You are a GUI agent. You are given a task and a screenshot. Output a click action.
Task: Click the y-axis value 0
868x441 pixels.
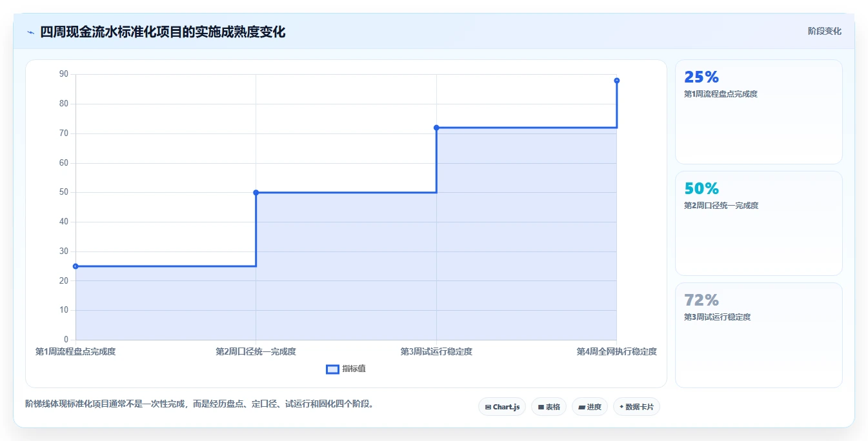(66, 340)
